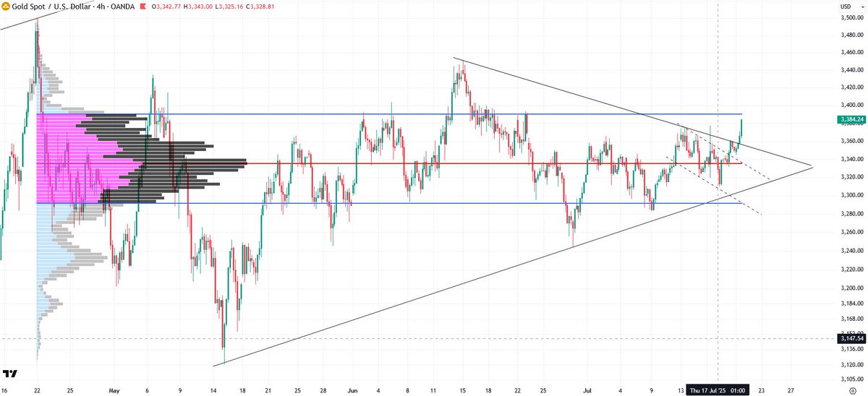868x396 pixels.
Task: Click the 11 date label on time axis
Action: pos(433,389)
